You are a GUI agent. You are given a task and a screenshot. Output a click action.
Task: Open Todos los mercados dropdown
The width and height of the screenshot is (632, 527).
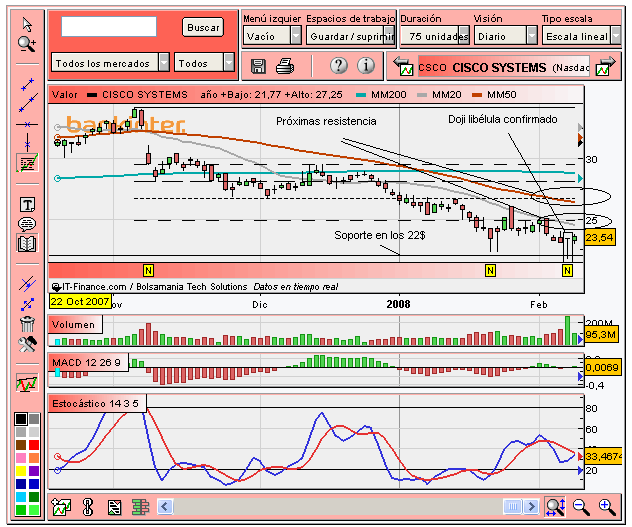tap(110, 62)
